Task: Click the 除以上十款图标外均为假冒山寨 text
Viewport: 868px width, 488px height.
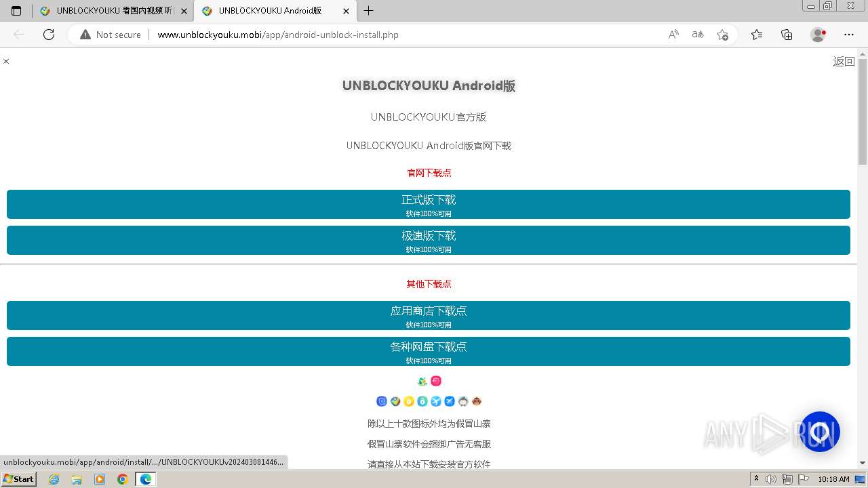Action: [429, 424]
